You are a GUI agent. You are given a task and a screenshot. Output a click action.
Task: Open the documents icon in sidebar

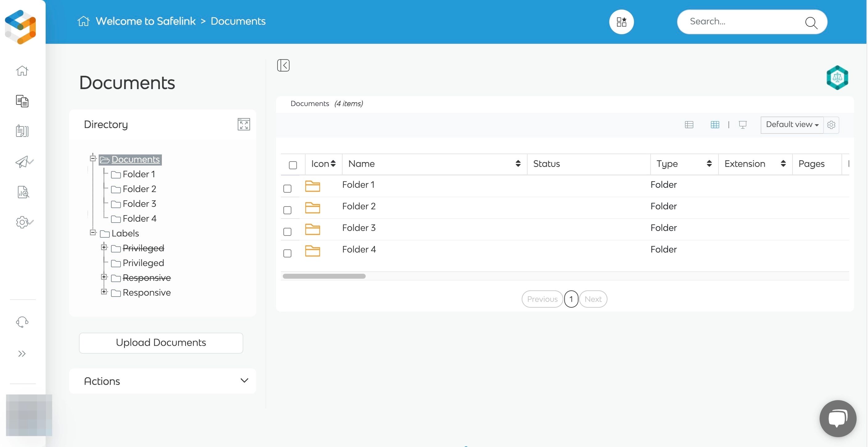pos(22,101)
